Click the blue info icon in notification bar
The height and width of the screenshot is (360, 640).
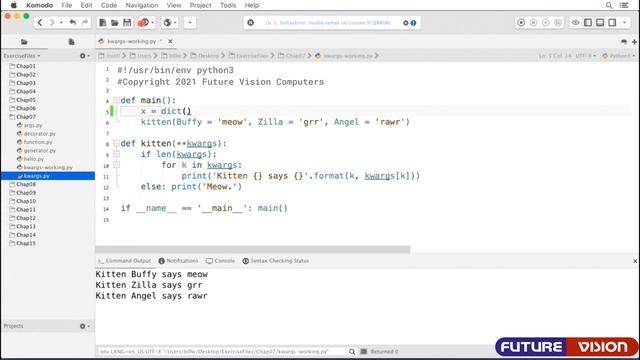click(413, 23)
